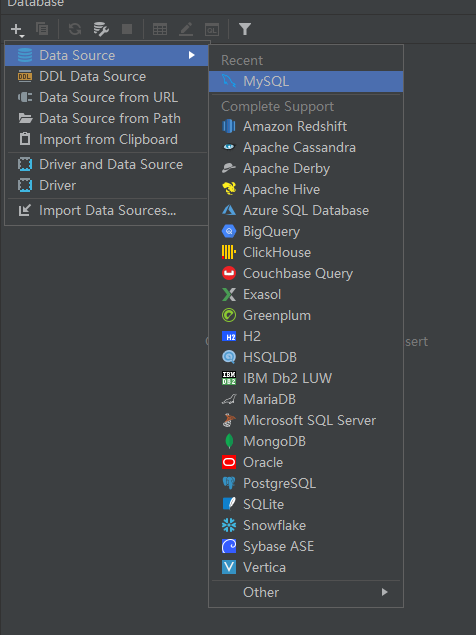Choose IBM Db2 LUW
476x635 pixels.
pos(306,378)
